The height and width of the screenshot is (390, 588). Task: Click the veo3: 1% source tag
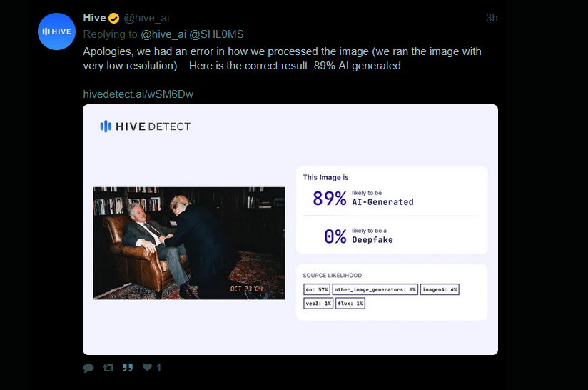318,304
